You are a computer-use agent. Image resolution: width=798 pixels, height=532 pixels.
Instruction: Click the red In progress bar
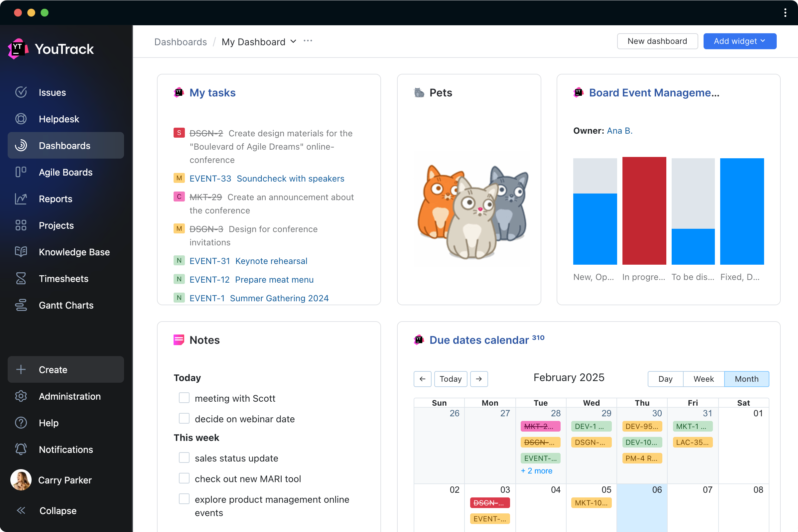pos(644,210)
